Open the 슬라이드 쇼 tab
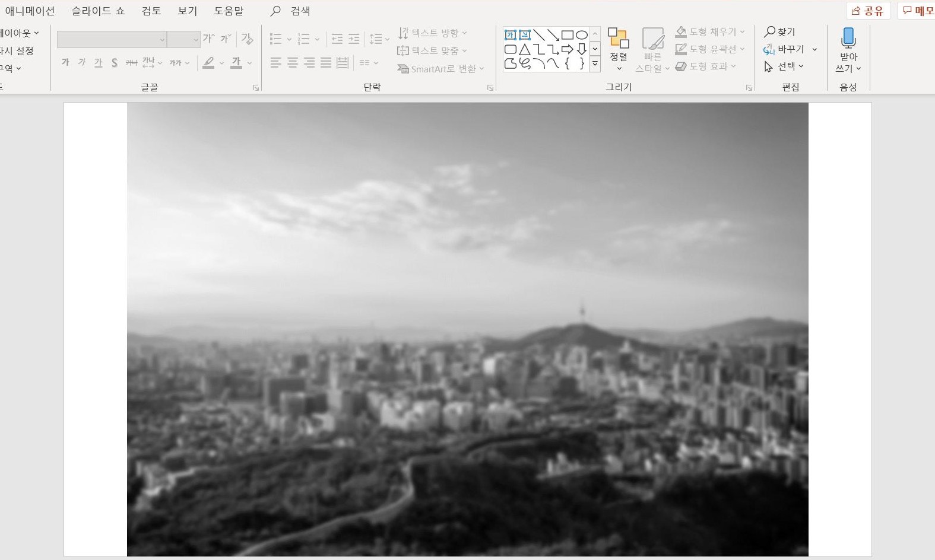Screen dimensions: 935x560 pyautogui.click(x=98, y=11)
